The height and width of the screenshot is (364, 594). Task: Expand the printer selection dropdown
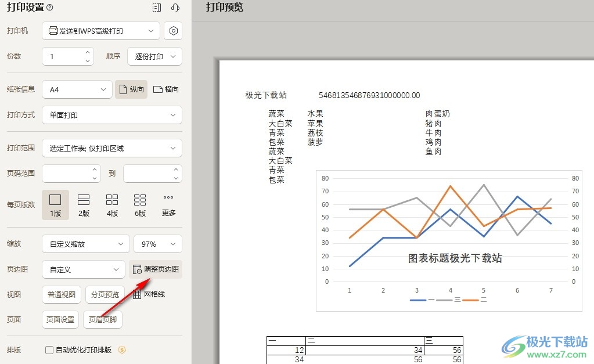coord(101,31)
